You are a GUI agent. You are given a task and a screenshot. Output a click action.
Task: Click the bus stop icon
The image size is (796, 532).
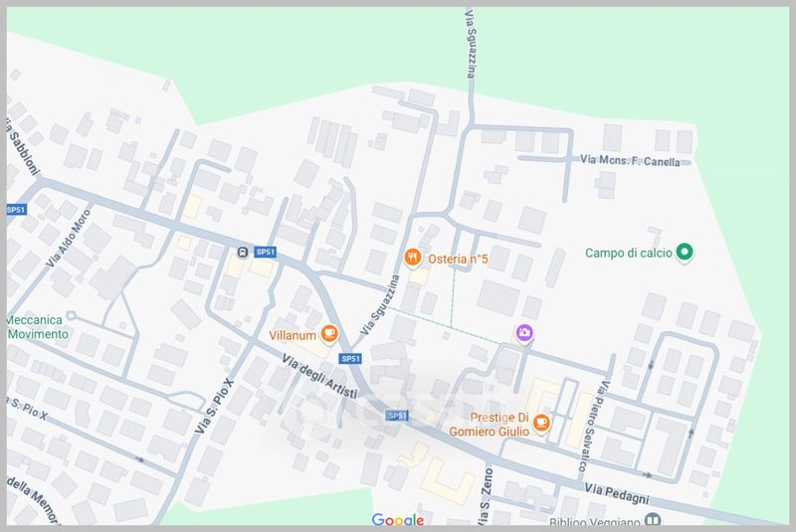[242, 253]
